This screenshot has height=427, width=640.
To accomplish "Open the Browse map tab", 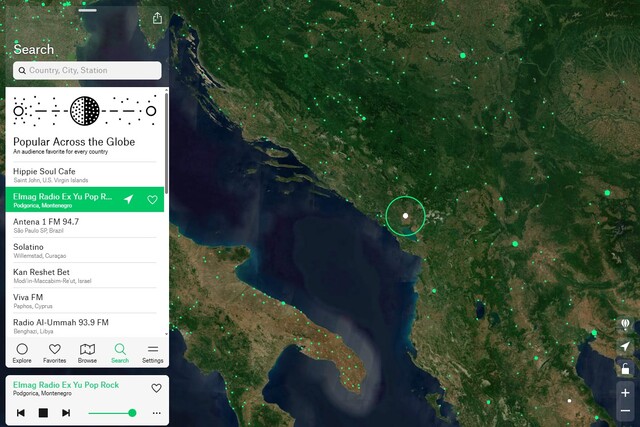I will (87, 353).
